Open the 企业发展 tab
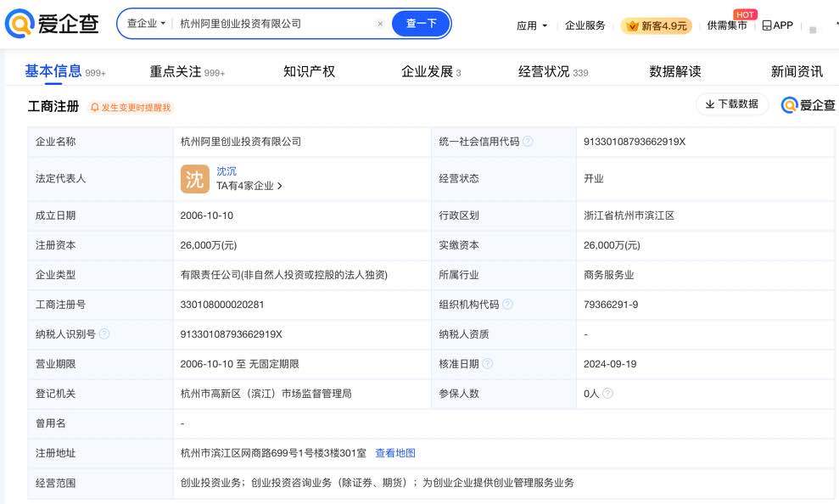This screenshot has height=504, width=839. click(x=431, y=71)
